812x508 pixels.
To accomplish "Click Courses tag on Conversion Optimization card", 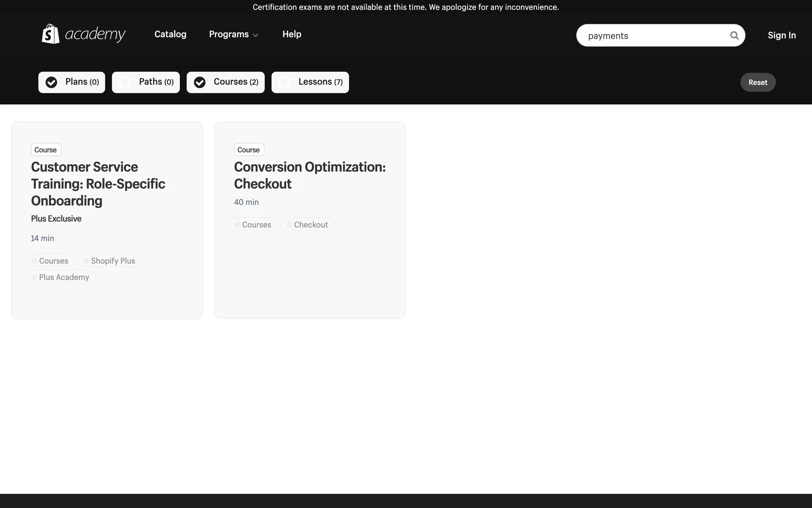I will point(253,225).
